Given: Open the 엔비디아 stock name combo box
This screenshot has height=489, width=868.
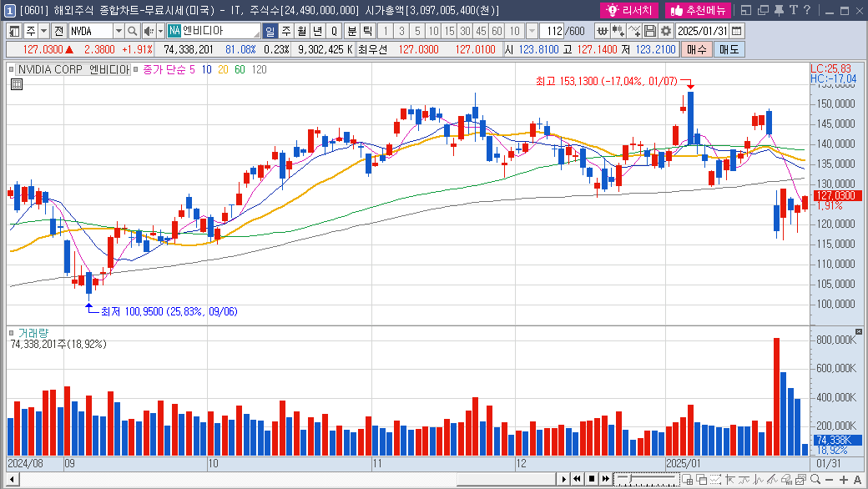Looking at the screenshot, I should 214,31.
